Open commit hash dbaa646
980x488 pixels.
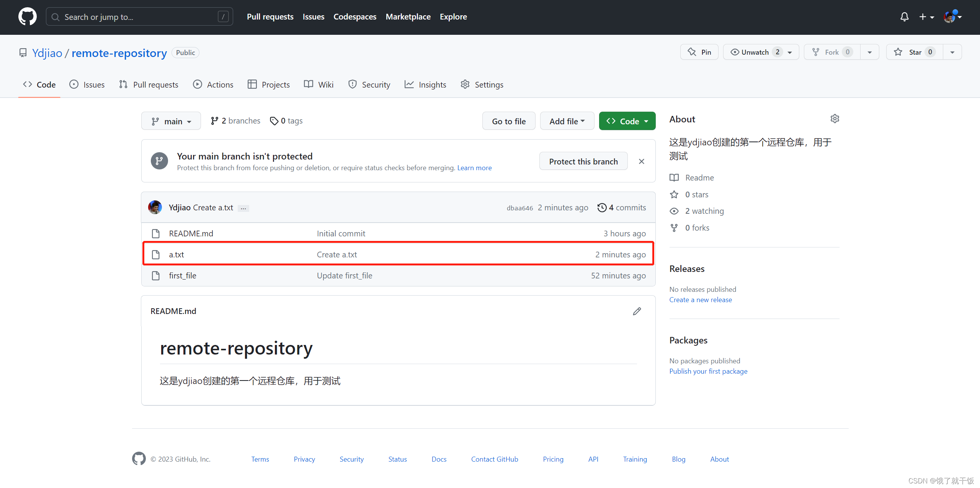click(519, 208)
